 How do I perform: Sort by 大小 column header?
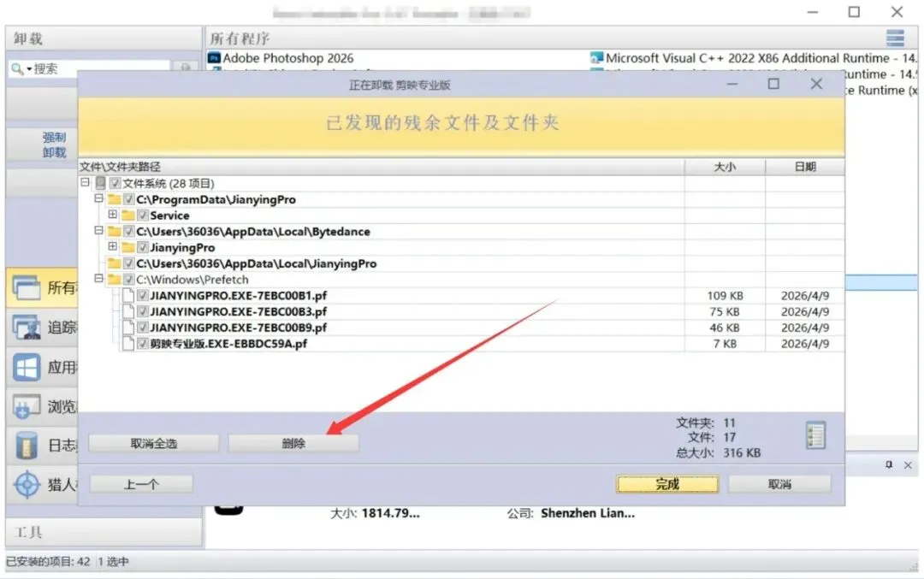725,167
